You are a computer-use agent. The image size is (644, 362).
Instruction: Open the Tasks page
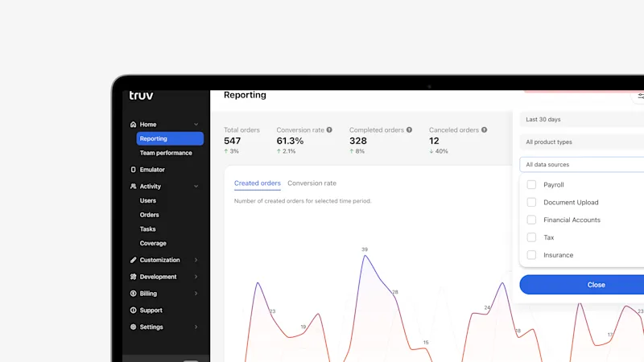tap(147, 229)
